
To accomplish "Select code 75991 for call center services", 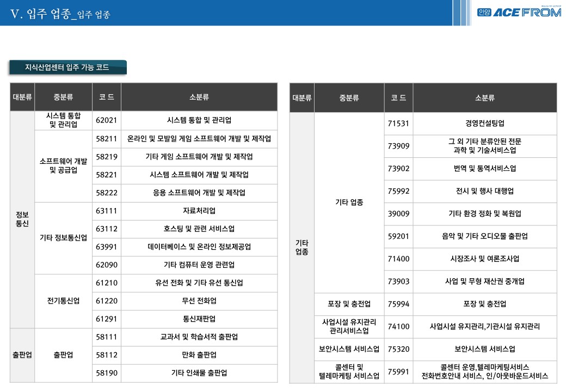I will 398,372.
